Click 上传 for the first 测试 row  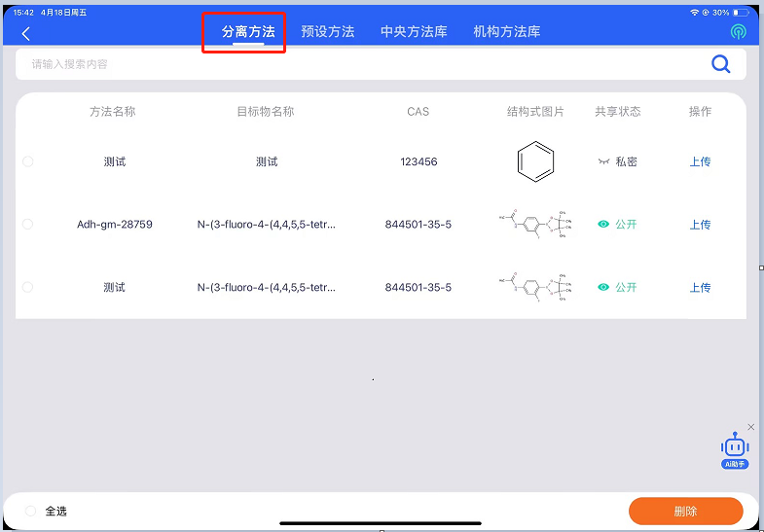click(700, 161)
